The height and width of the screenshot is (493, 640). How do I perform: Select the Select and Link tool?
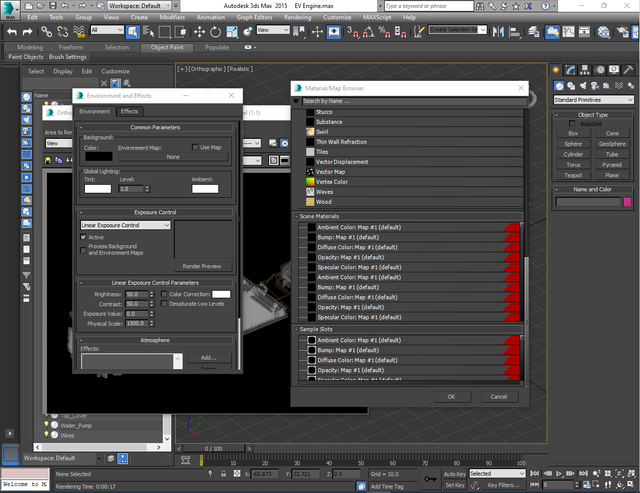point(47,32)
